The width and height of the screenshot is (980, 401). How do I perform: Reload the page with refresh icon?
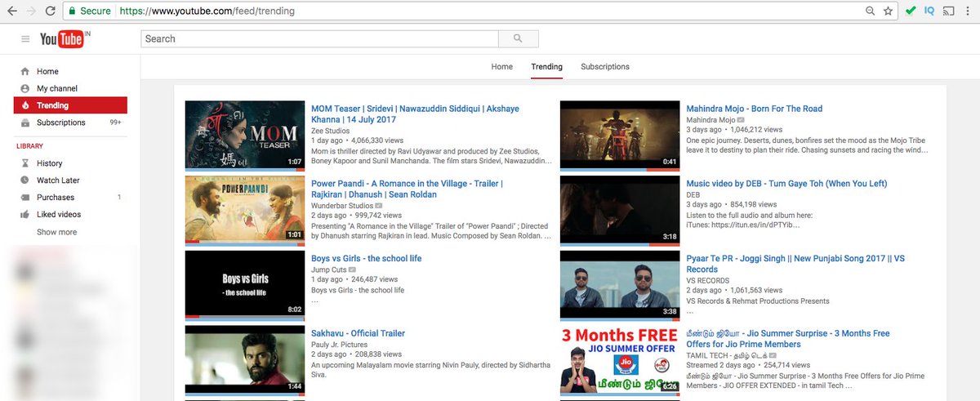pyautogui.click(x=51, y=11)
